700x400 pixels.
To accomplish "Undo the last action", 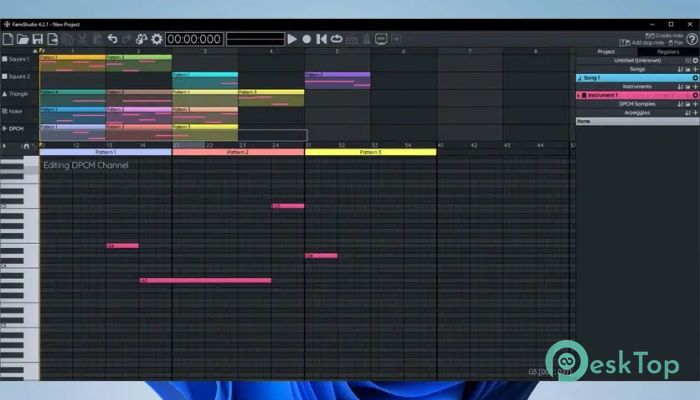I will (112, 39).
